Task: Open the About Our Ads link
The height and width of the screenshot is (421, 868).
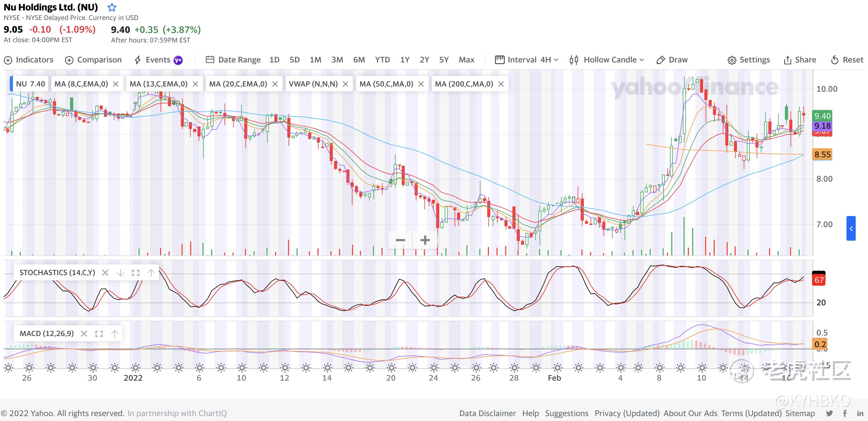Action: pyautogui.click(x=691, y=413)
